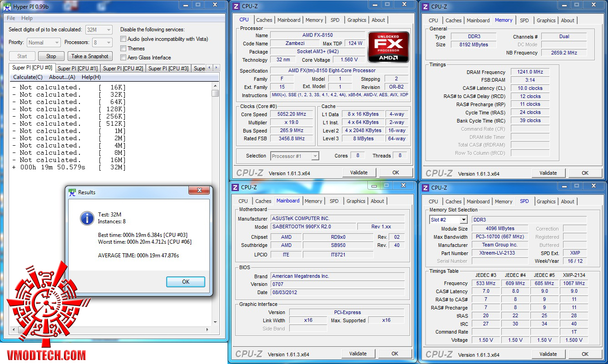Open the File menu in Hyper PI

[11, 18]
